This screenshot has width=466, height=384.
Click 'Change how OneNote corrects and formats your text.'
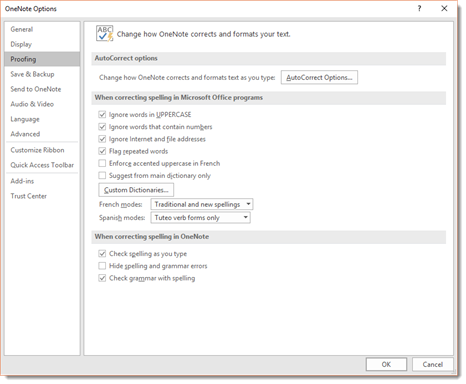click(x=203, y=34)
